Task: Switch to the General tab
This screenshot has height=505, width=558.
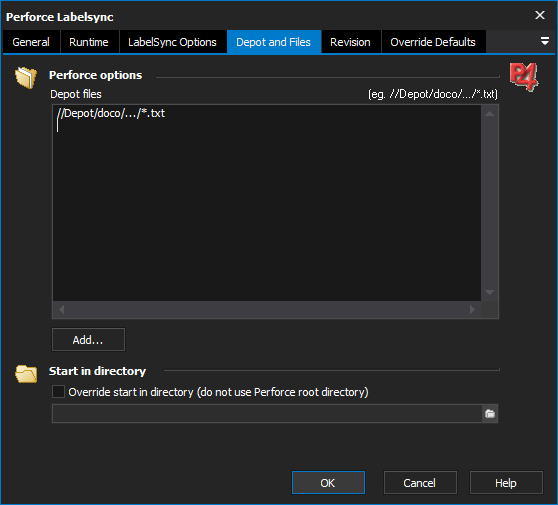Action: [x=31, y=42]
